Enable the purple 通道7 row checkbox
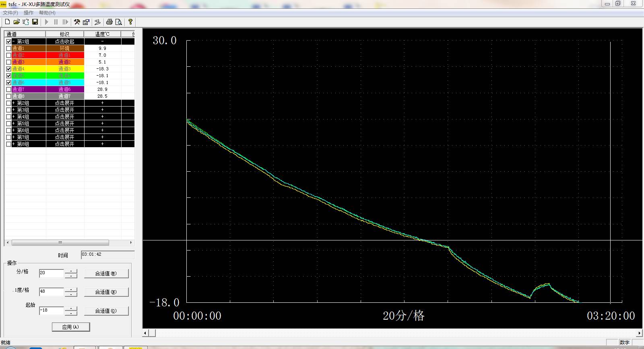 (9, 89)
